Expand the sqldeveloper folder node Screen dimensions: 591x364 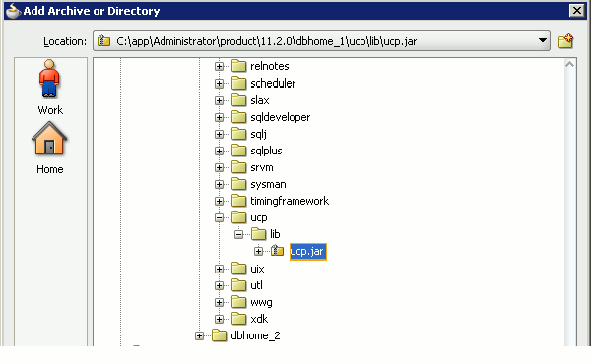coord(219,117)
